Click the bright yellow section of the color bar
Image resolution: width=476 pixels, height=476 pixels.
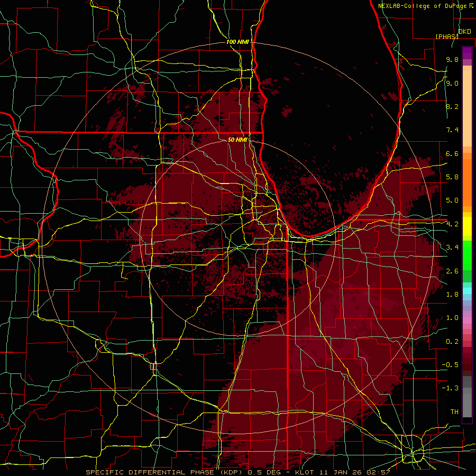click(x=467, y=226)
